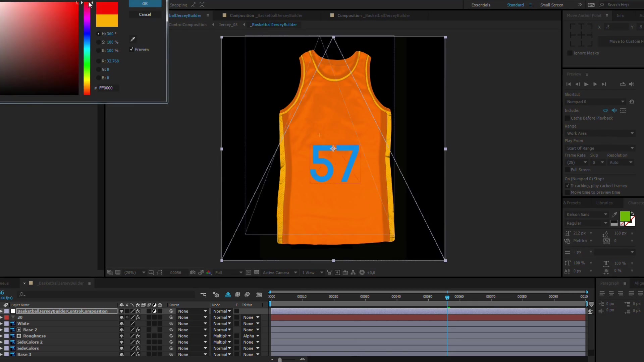Enable the Ignore Masks checkbox
Viewport: 644px width, 362px height.
pyautogui.click(x=570, y=53)
